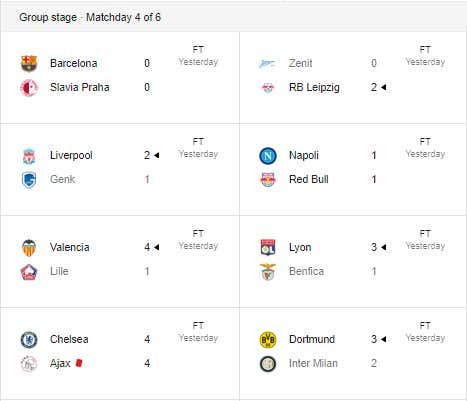
Task: Click the Group stage Matchday 4 header
Action: point(90,17)
